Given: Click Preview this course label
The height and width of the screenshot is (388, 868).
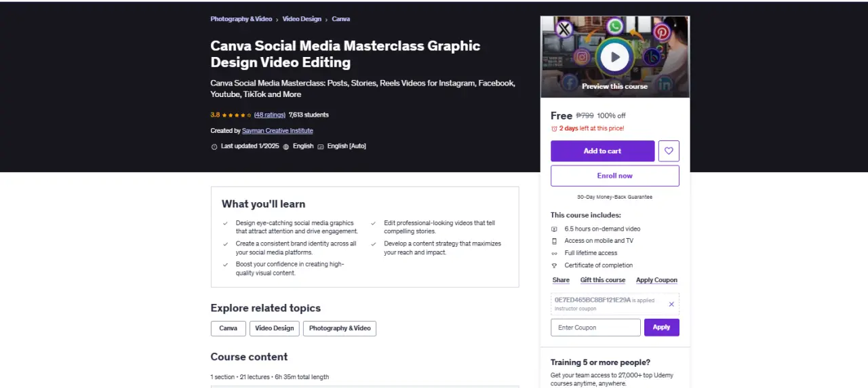Looking at the screenshot, I should click(x=614, y=86).
